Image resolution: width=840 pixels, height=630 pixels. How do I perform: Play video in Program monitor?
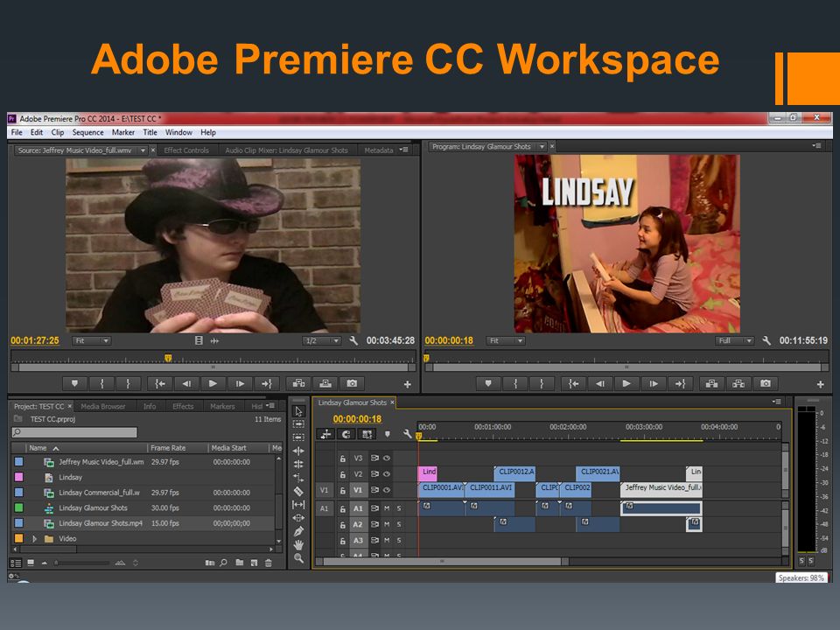click(626, 383)
